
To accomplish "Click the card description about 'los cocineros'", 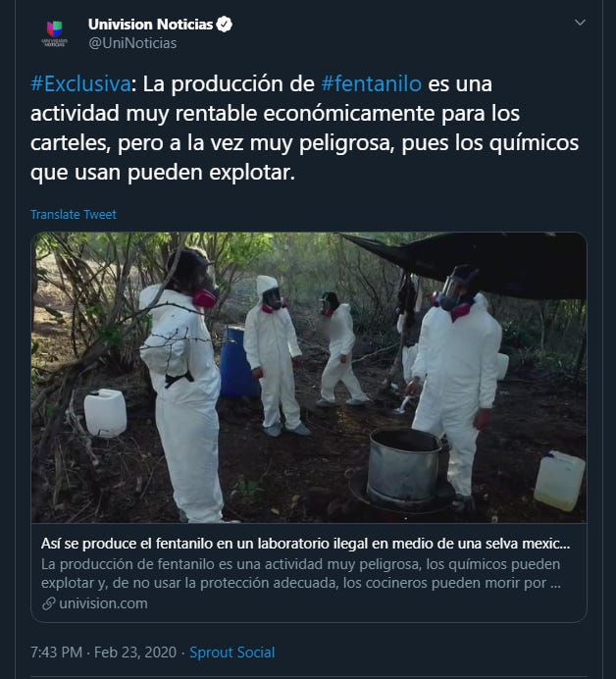I will tap(301, 574).
